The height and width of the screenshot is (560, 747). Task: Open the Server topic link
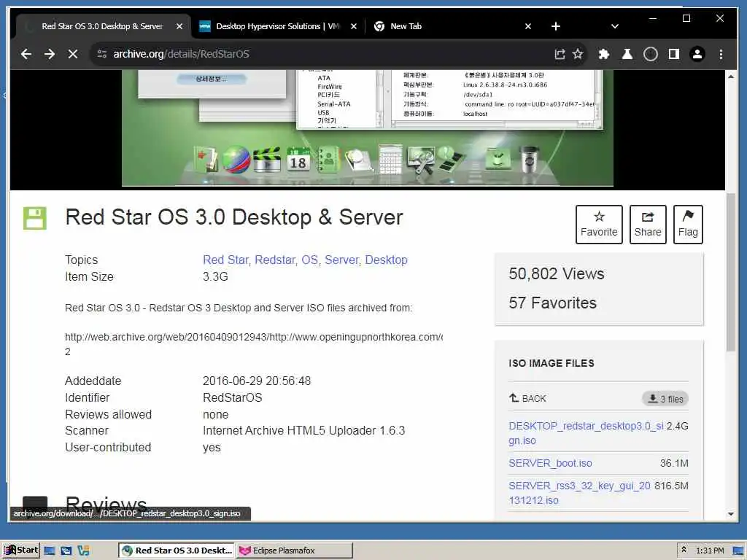point(341,260)
